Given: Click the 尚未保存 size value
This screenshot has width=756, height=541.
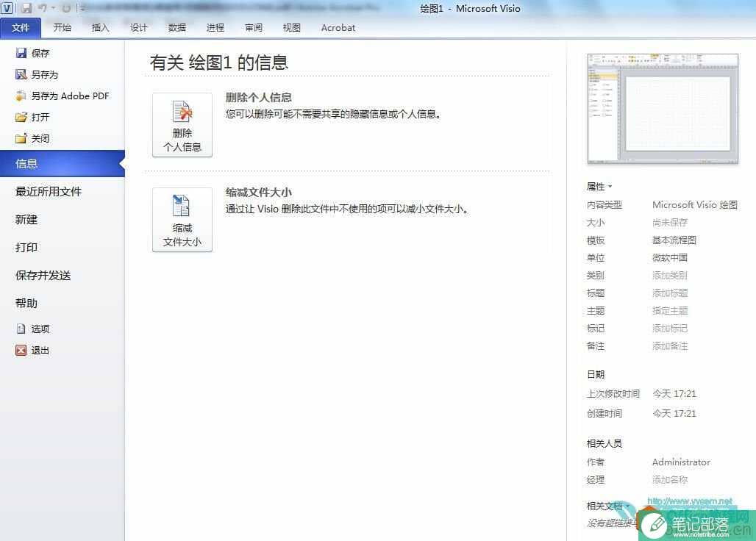Looking at the screenshot, I should [670, 223].
